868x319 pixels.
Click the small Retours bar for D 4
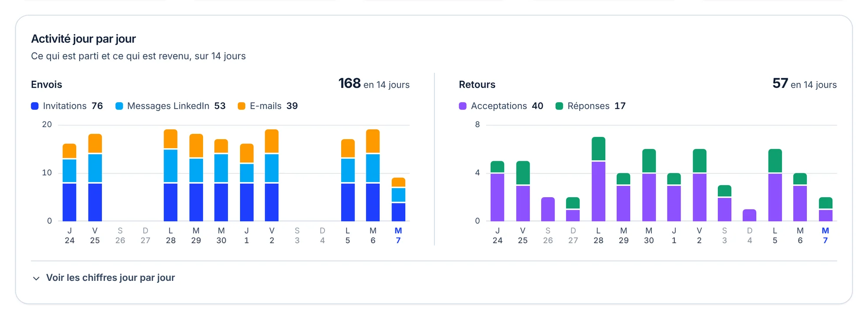[750, 215]
